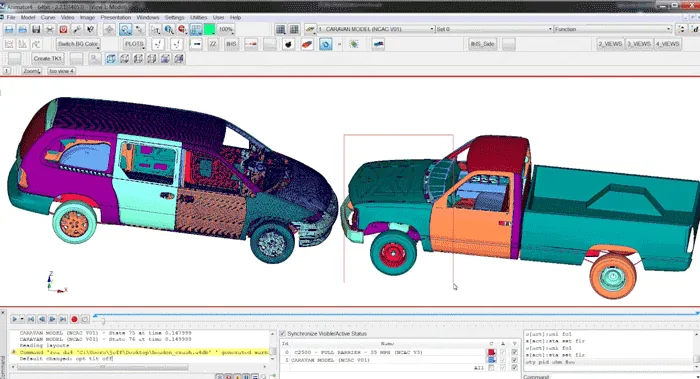This screenshot has width=700, height=379.
Task: Click the 2_VIEWS button
Action: [610, 44]
